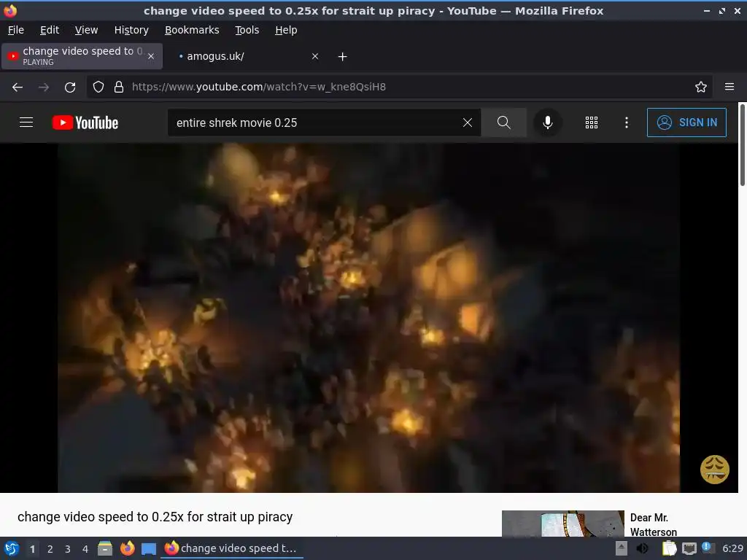Open the tracking protection shield
This screenshot has height=560, width=747.
98,87
